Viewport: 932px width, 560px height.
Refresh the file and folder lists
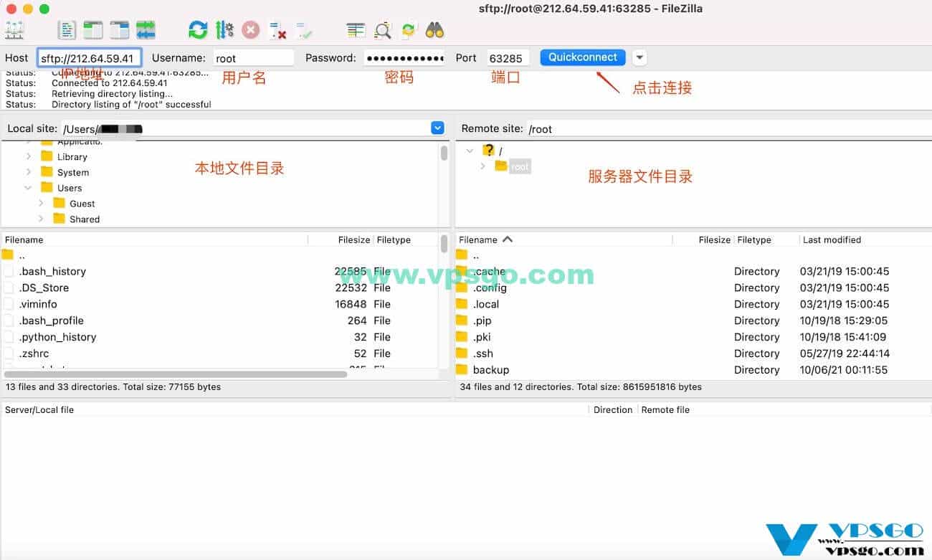tap(196, 29)
